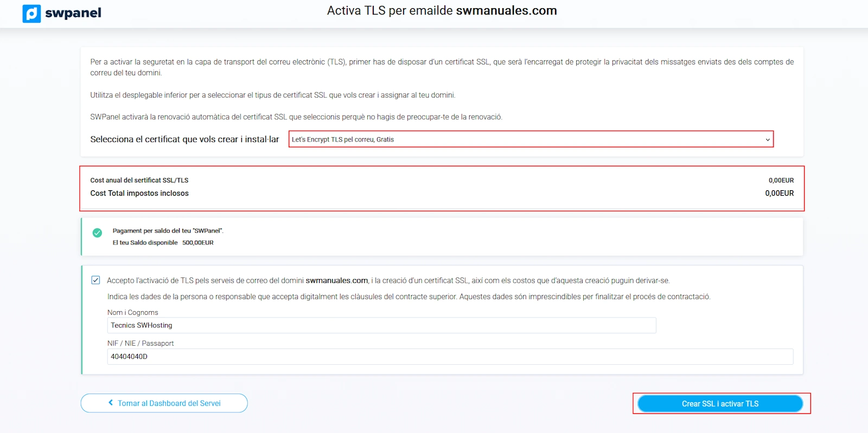Screen dimensions: 868x433
Task: Go back via Tornar al Dashboard del Servei
Action: 169,403
